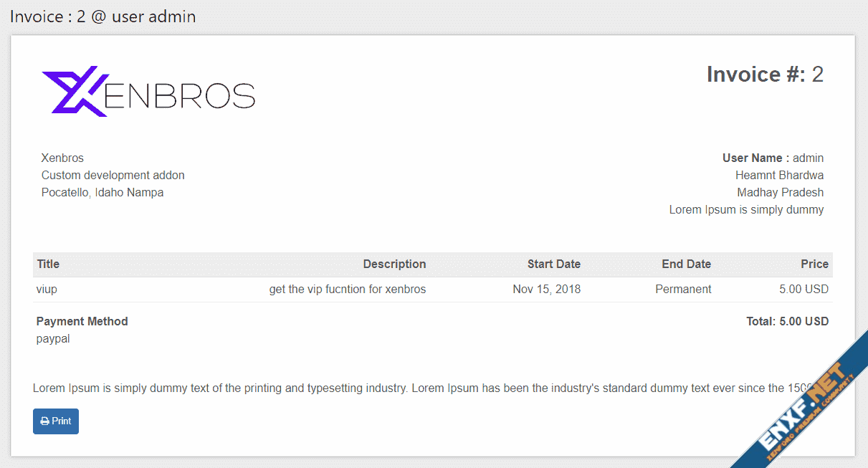Image resolution: width=868 pixels, height=468 pixels.
Task: Click the Title column header
Action: (x=48, y=264)
